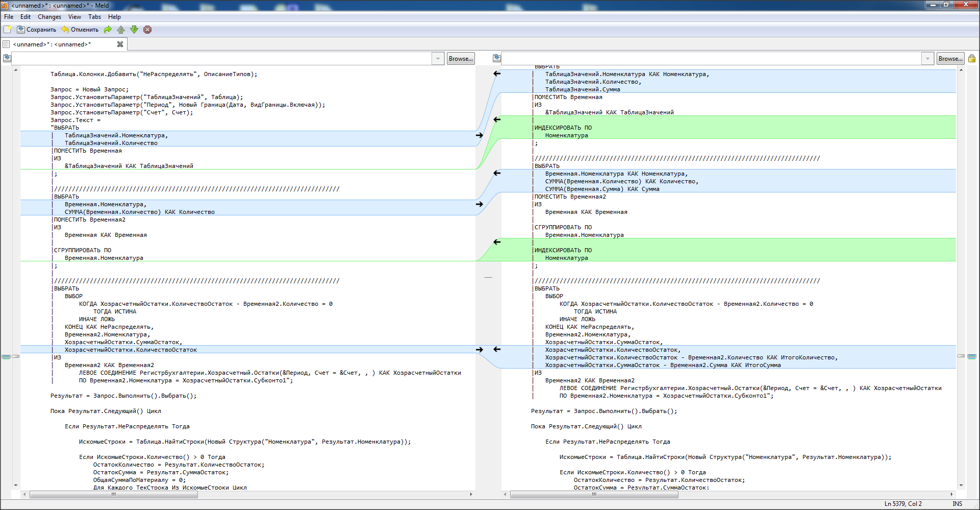Click the green Redo arrow icon
Screen dimensions: 980x510
click(x=108, y=30)
